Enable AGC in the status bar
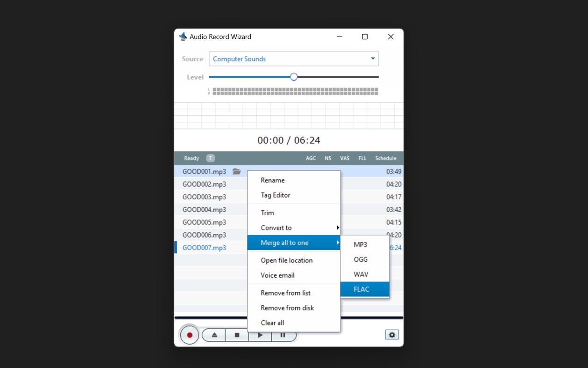Screen dimensions: 588x368 coord(311,158)
